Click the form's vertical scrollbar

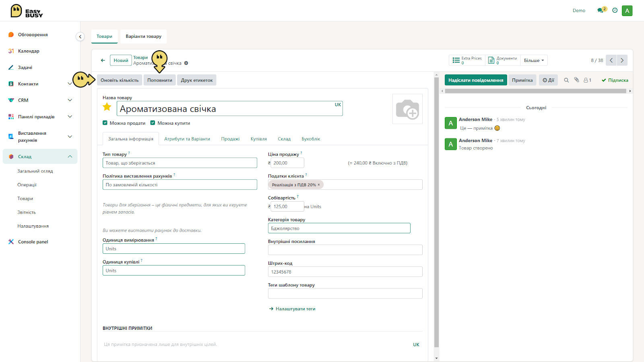click(436, 212)
